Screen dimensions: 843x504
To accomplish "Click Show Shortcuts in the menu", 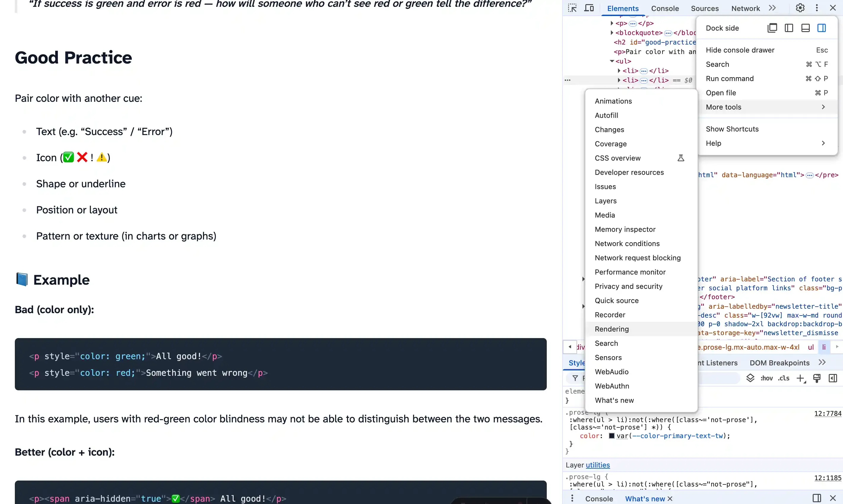I will tap(732, 129).
